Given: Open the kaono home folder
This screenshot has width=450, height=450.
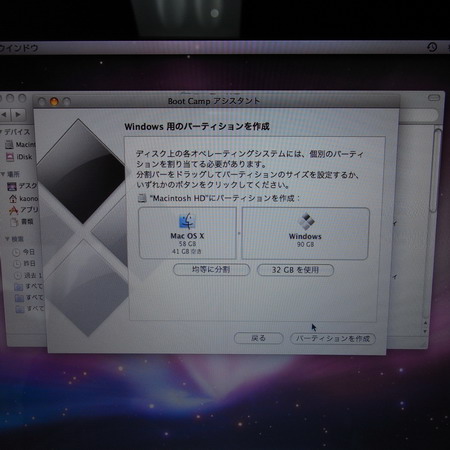Looking at the screenshot, I should [23, 199].
